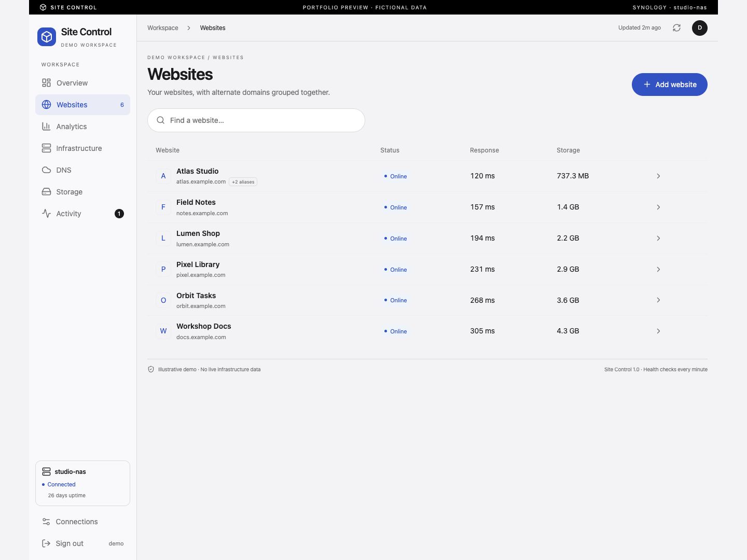Open the Lumen Shop row chevron
Viewport: 747px width, 560px height.
658,239
